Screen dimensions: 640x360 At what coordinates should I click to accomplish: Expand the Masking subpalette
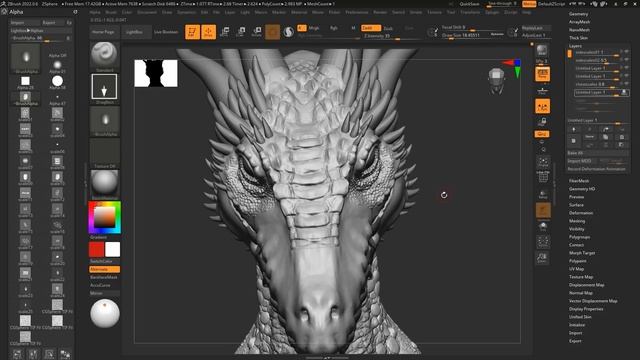pos(577,221)
